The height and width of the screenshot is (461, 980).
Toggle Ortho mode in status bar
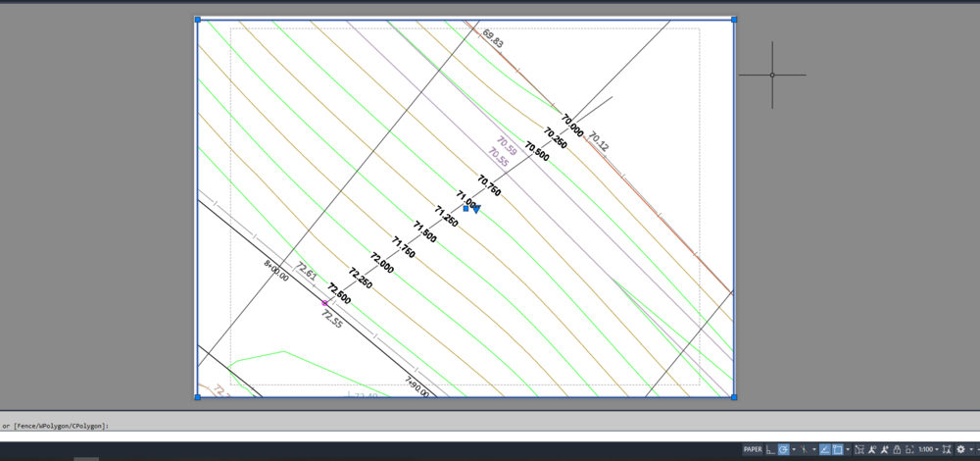pos(770,449)
